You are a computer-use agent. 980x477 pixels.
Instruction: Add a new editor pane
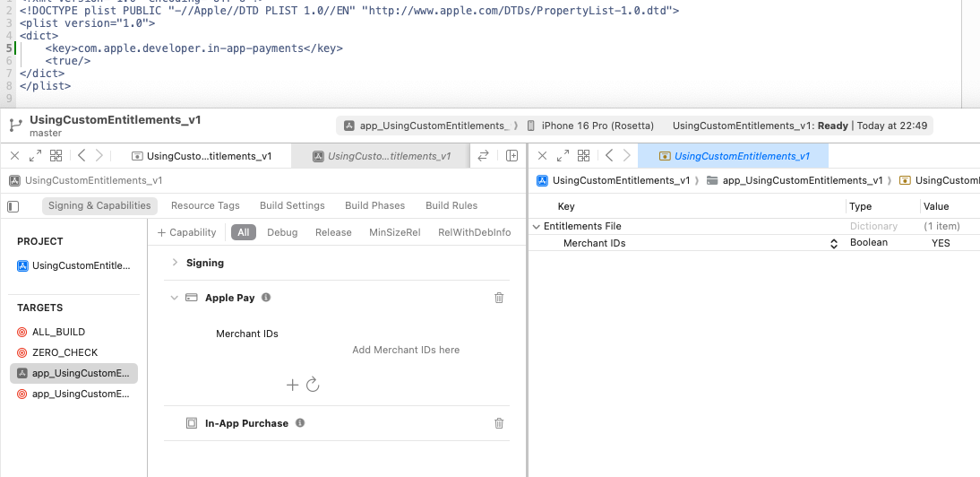click(511, 156)
